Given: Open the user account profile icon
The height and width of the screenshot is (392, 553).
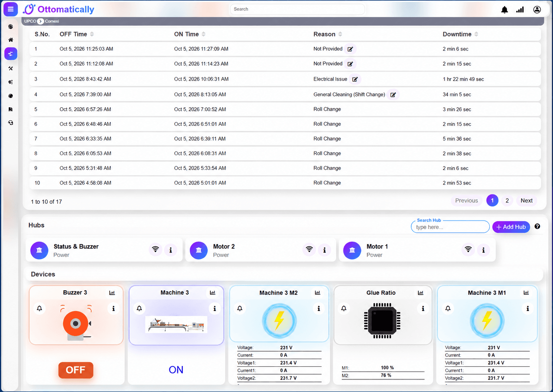Looking at the screenshot, I should point(537,10).
